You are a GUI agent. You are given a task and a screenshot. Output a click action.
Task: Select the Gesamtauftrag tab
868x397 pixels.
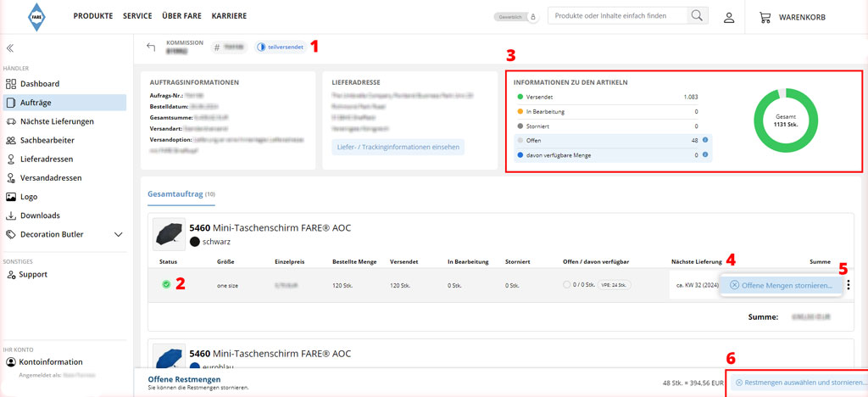pos(181,194)
